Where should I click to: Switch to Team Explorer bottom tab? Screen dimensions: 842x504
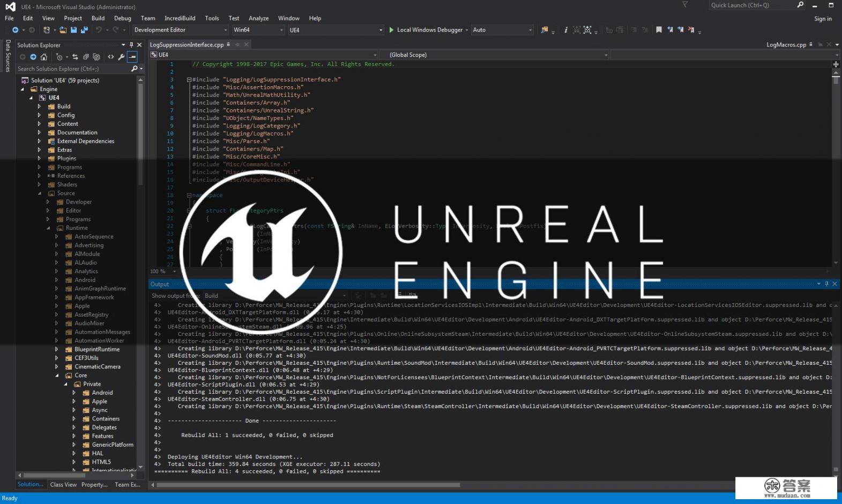point(128,485)
